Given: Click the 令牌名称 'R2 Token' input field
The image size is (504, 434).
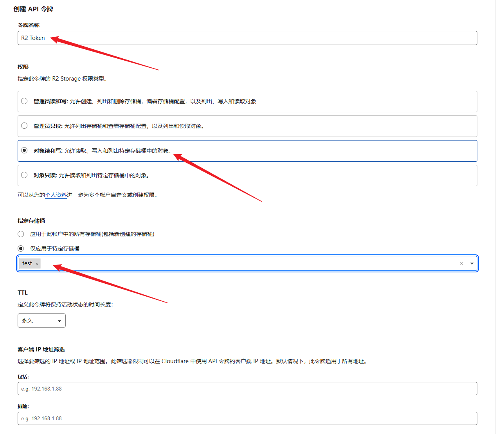Looking at the screenshot, I should click(x=247, y=38).
